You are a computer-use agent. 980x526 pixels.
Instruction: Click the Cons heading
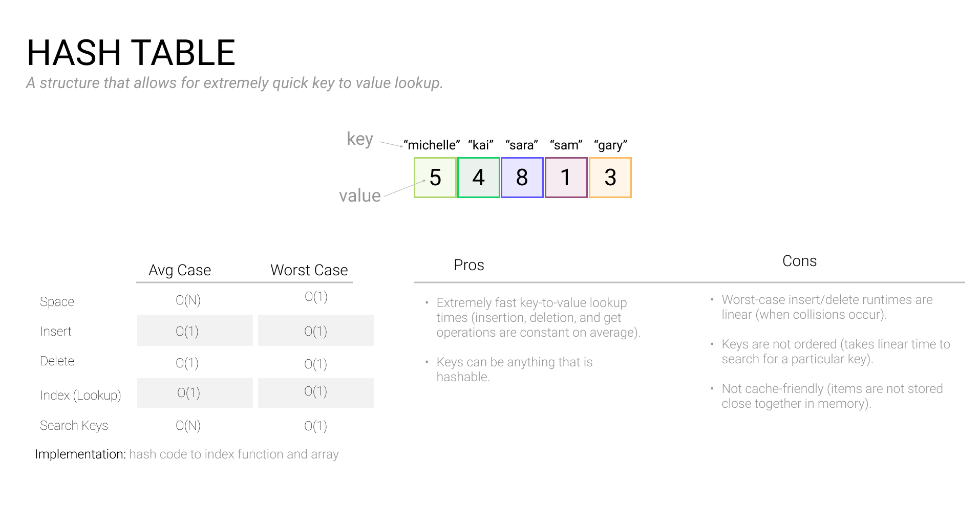click(799, 261)
